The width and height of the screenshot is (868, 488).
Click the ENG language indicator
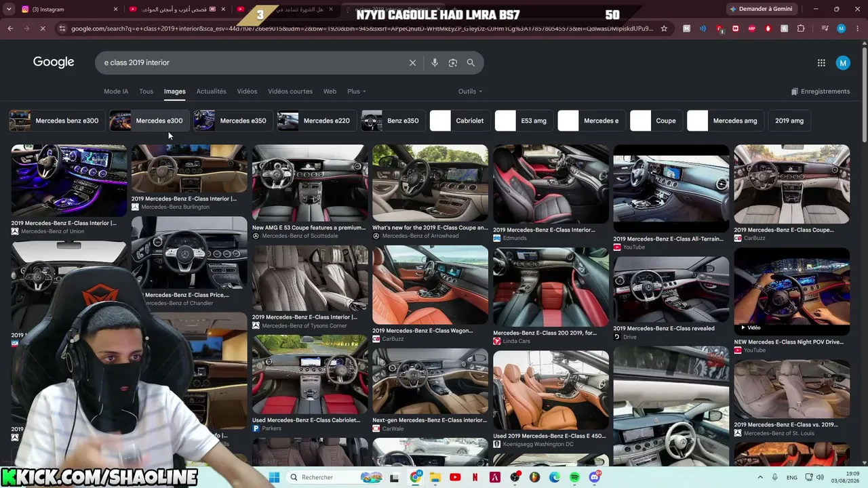[x=791, y=477]
